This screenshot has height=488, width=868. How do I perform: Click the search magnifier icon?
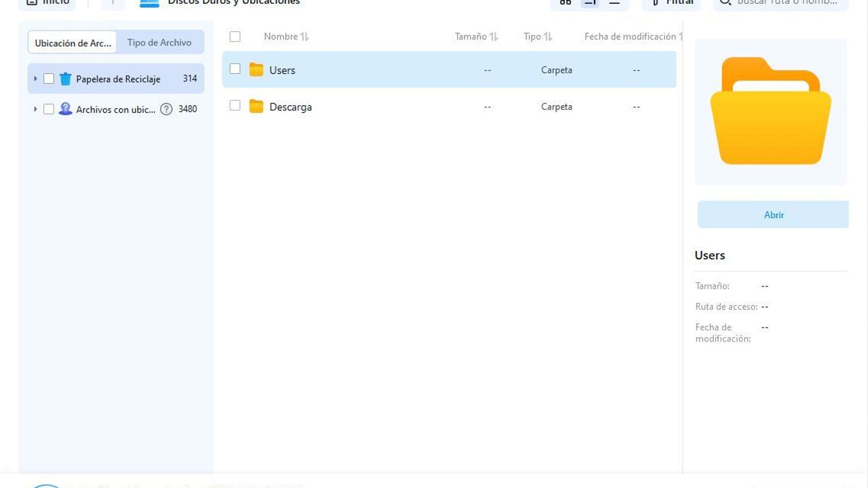[725, 2]
